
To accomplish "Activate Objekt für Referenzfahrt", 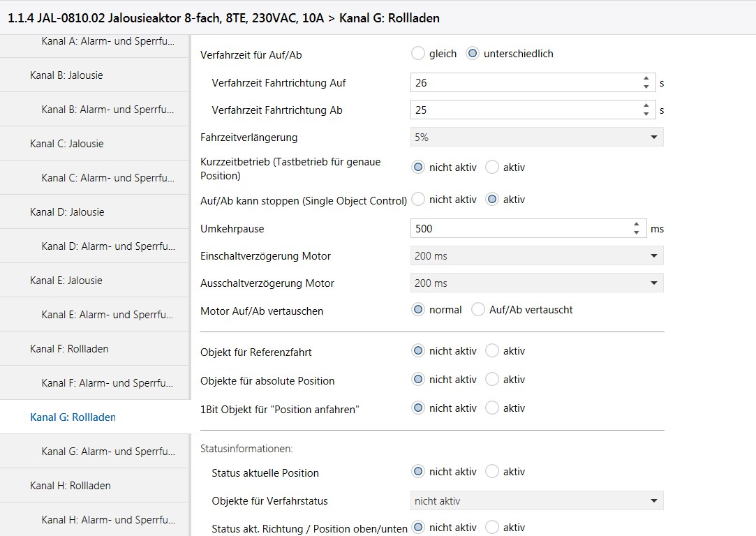I will [x=492, y=351].
